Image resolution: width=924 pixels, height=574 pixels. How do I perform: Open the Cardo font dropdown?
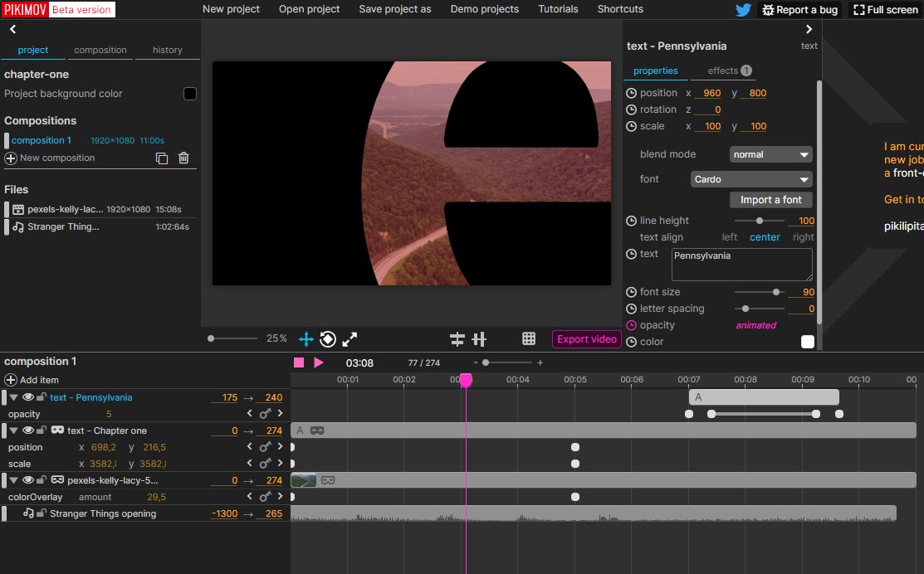tap(751, 179)
